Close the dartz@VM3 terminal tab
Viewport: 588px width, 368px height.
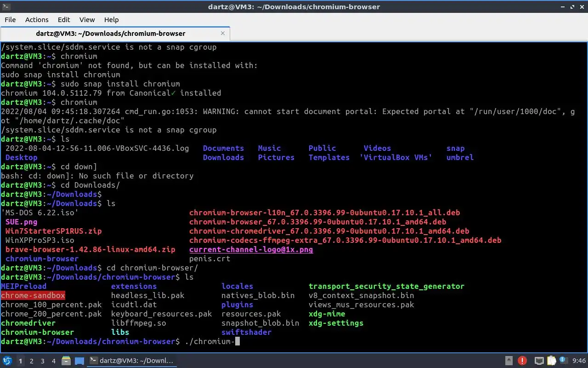point(223,33)
